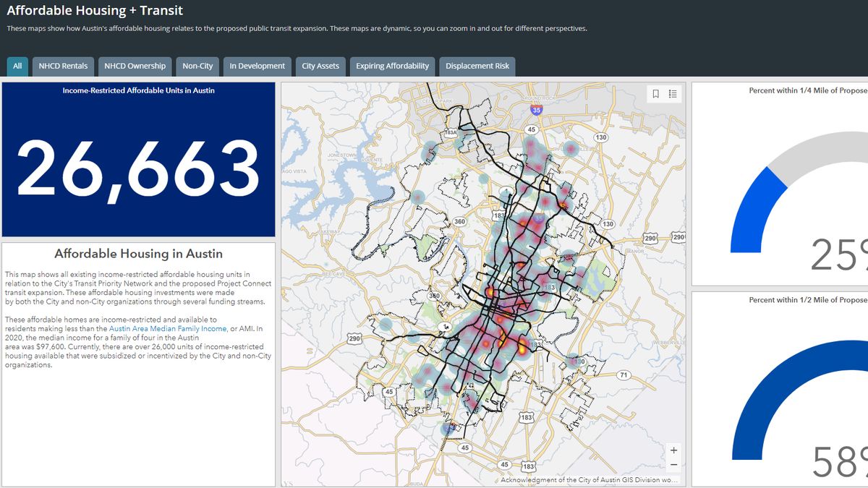Click the 26,663 affordable units number
Screen dimensions: 868x488
138,170
